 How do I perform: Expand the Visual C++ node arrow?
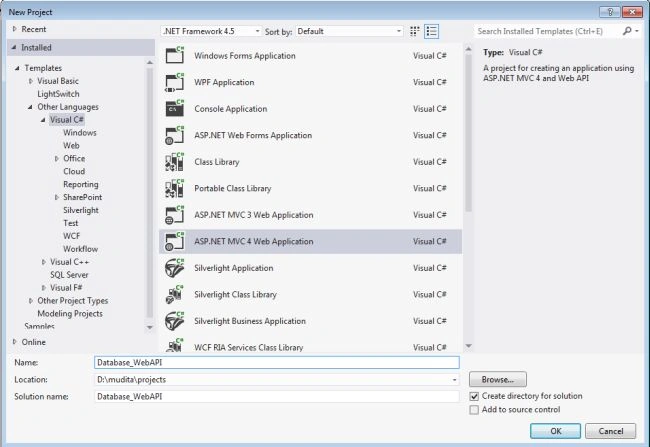point(44,262)
